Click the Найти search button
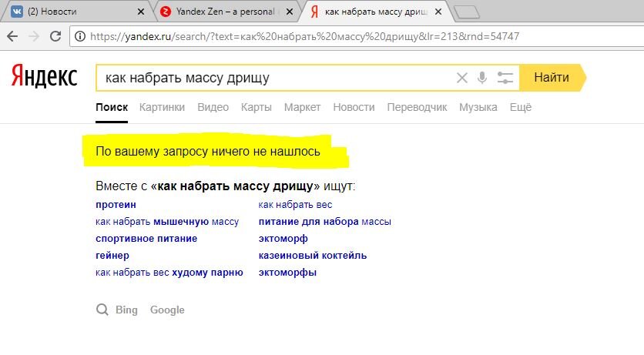 [552, 78]
